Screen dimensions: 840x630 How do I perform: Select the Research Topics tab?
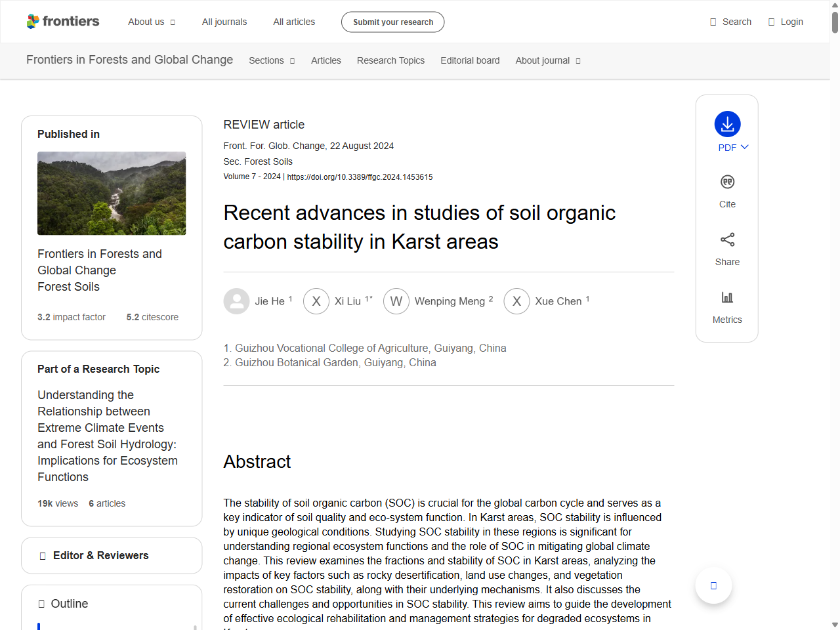(x=390, y=60)
